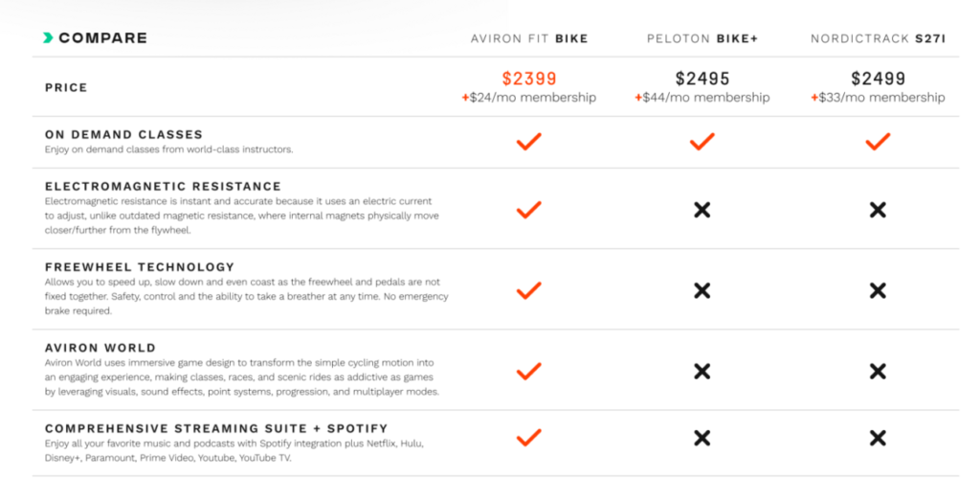Click the Electromagnetic Resistance feature heading
Viewport: 980px width, 478px height.
tap(163, 186)
